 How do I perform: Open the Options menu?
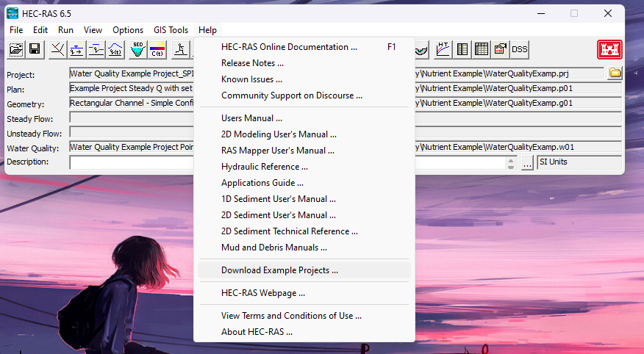tap(128, 30)
